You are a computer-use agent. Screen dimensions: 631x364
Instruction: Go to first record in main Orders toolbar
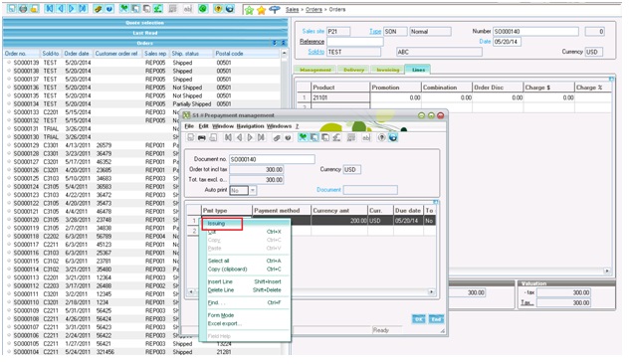tap(49, 8)
